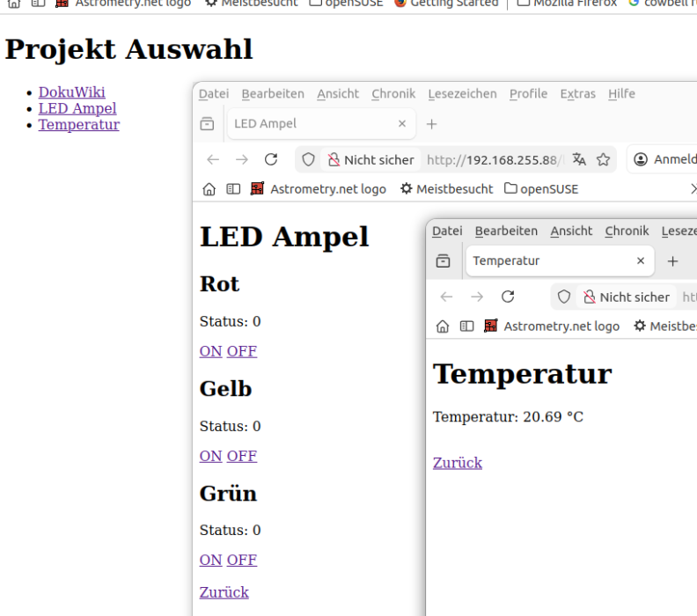This screenshot has width=697, height=616.
Task: Click translate icon in LED Ampel address bar
Action: [579, 159]
